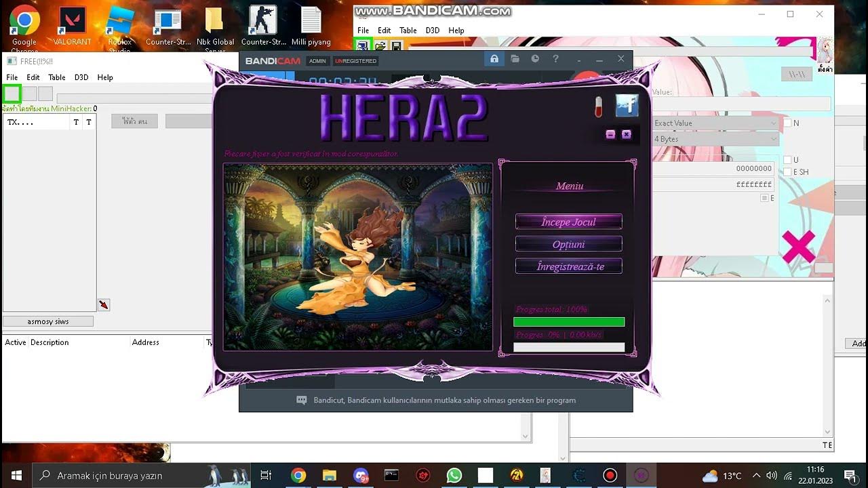
Task: Click the Bandicam clock scheduler icon
Action: click(x=535, y=60)
